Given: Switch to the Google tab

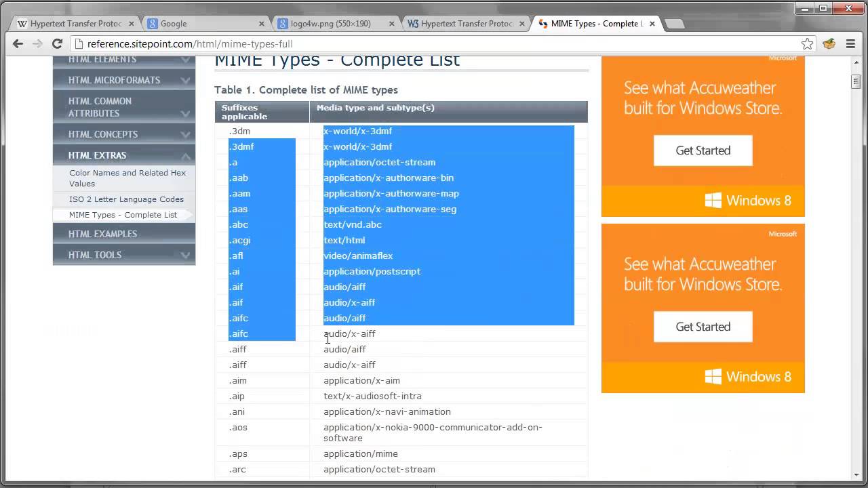Looking at the screenshot, I should click(205, 23).
